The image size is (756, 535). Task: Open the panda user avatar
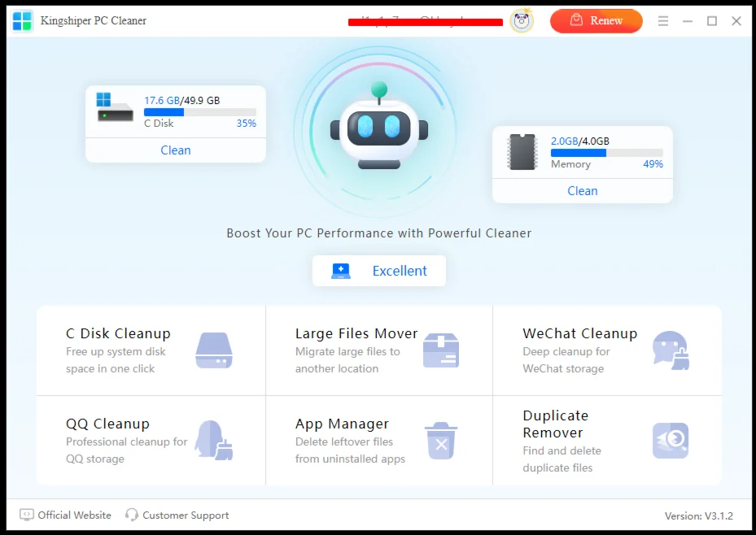pos(522,20)
